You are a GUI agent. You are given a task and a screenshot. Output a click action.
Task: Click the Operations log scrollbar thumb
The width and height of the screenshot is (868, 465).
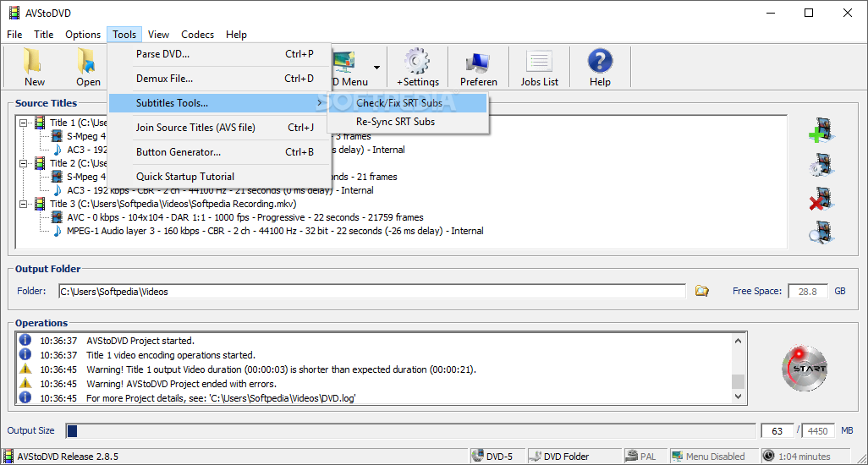[x=738, y=381]
